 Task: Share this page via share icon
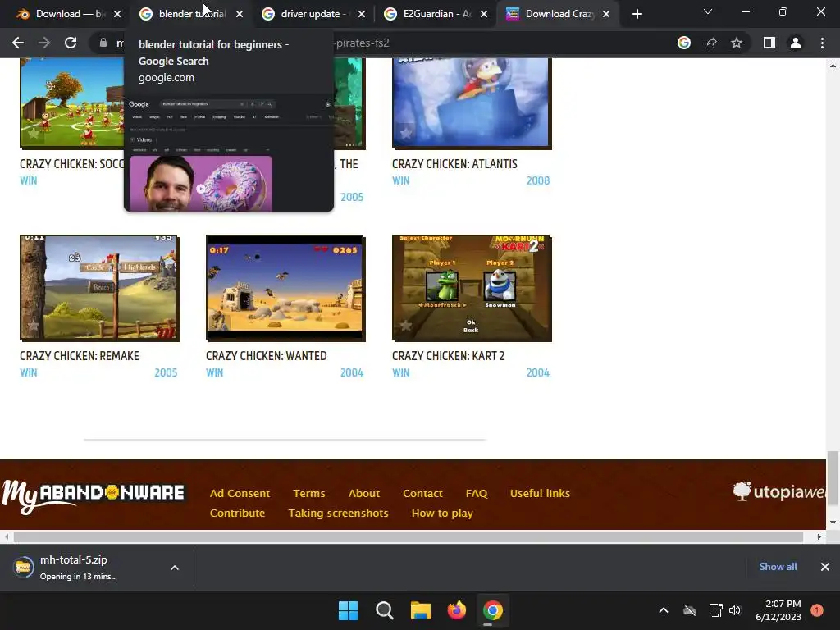click(x=710, y=43)
